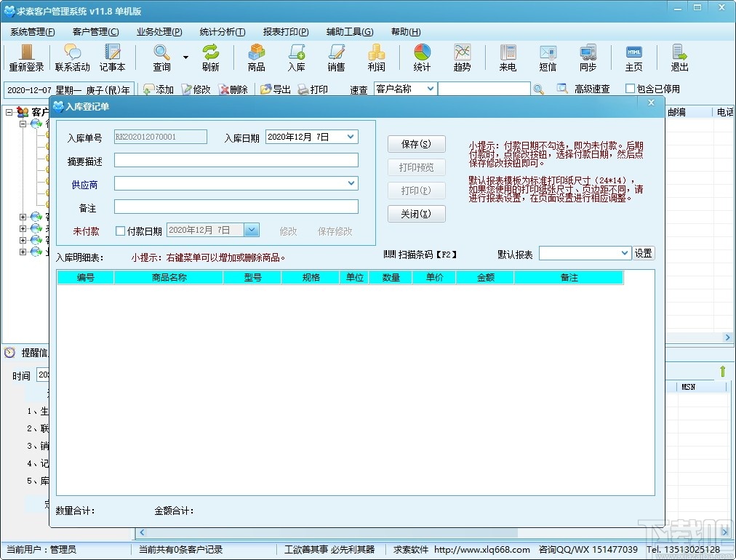Click the 打印预览 button
The image size is (736, 560).
(x=416, y=167)
